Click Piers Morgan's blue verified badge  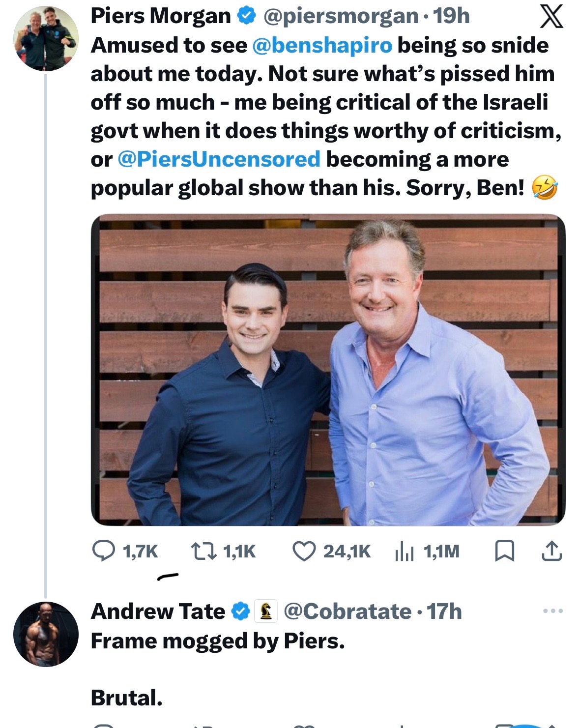(x=246, y=17)
